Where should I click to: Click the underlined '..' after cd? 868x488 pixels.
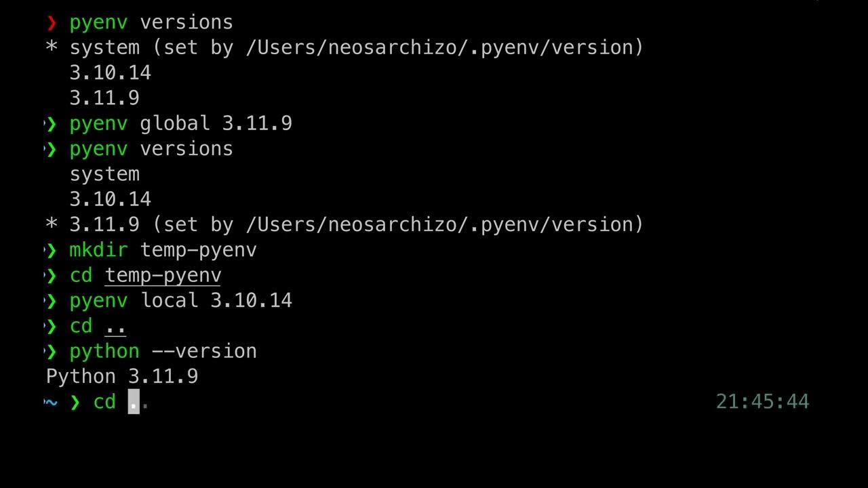(115, 327)
